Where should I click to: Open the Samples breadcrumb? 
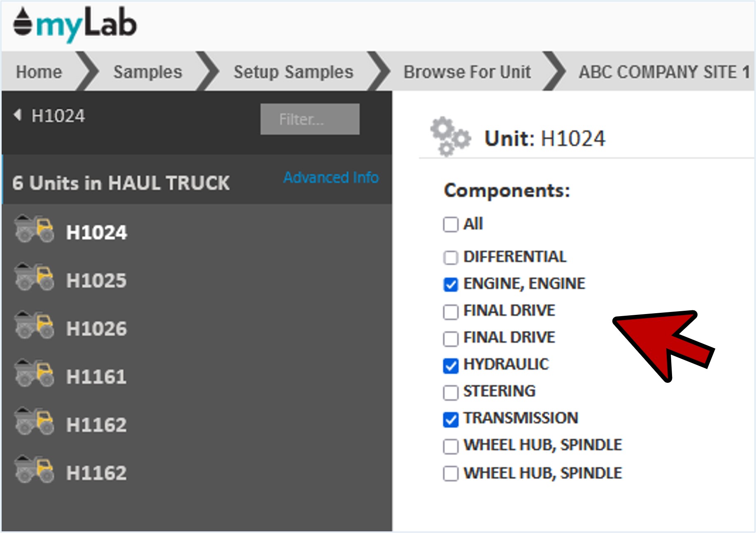(x=147, y=72)
